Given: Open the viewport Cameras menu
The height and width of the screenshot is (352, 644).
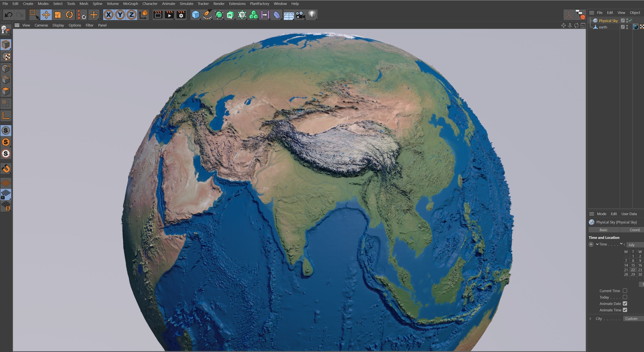Looking at the screenshot, I should [41, 25].
